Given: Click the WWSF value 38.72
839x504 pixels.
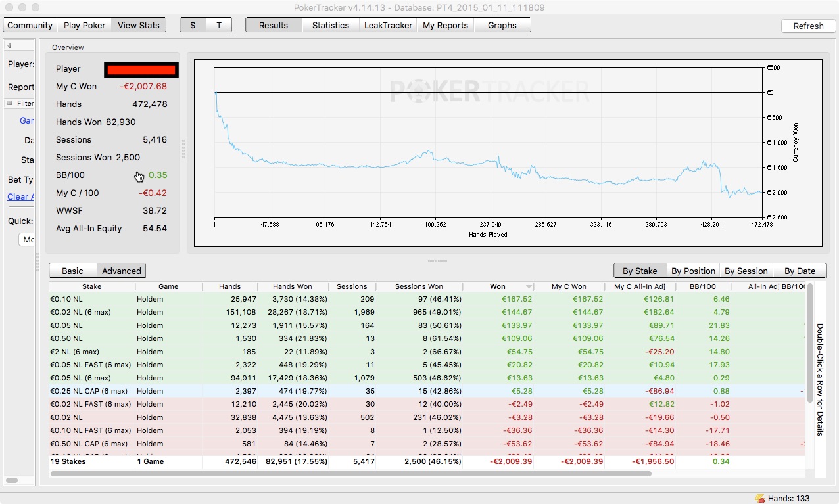Looking at the screenshot, I should coord(155,210).
